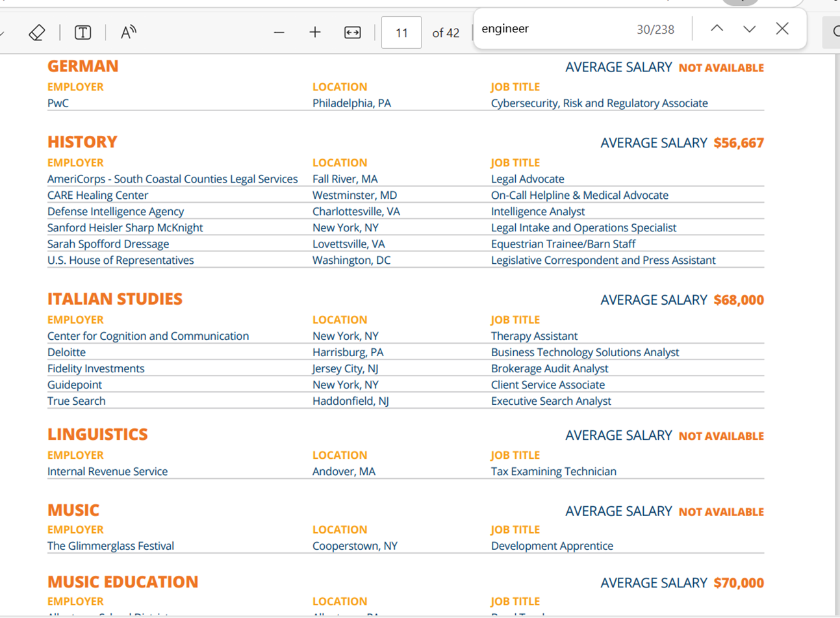The image size is (840, 618).
Task: Click "Executive Search Analyst" job title
Action: [551, 401]
